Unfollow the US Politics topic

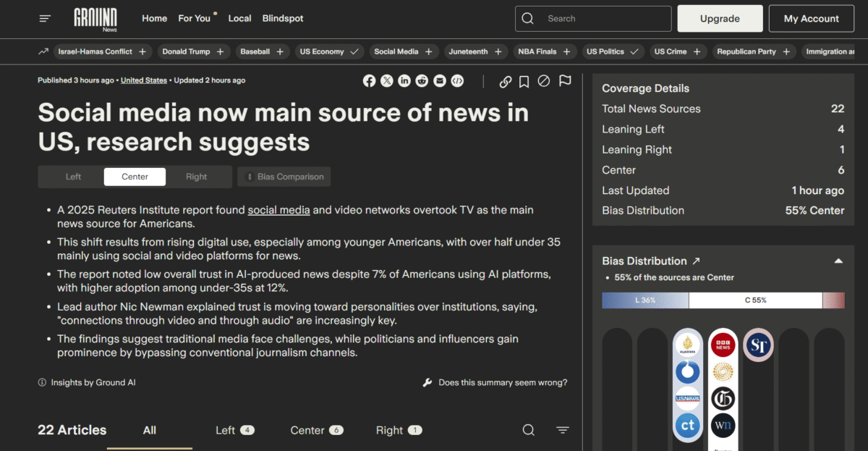[x=634, y=51]
